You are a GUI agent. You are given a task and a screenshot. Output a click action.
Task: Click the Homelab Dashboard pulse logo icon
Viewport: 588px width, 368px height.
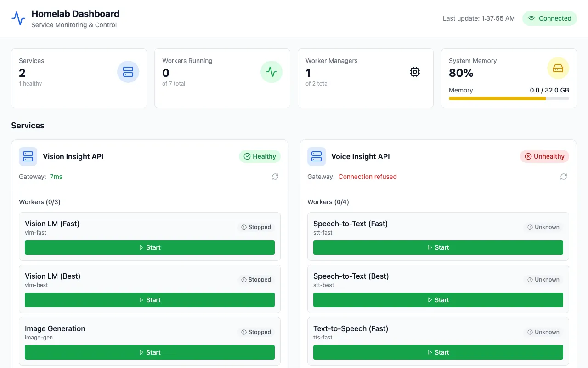(x=18, y=18)
